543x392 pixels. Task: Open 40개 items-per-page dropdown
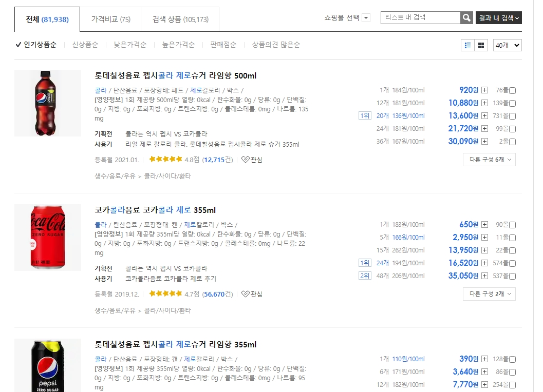(x=508, y=45)
